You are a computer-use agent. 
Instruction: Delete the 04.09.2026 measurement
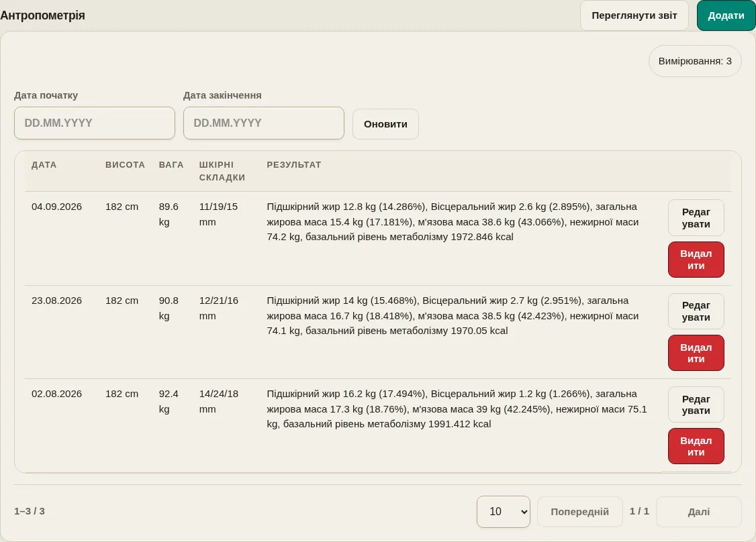point(696,260)
